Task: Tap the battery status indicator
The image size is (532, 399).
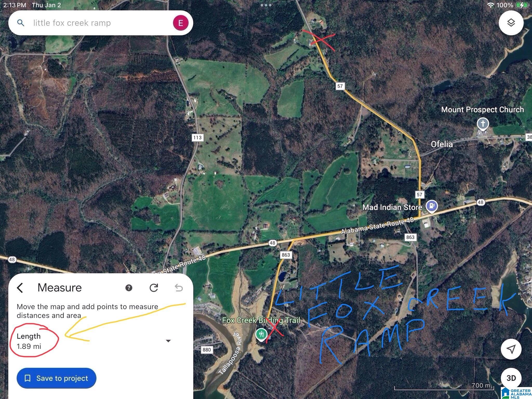Action: 522,5
